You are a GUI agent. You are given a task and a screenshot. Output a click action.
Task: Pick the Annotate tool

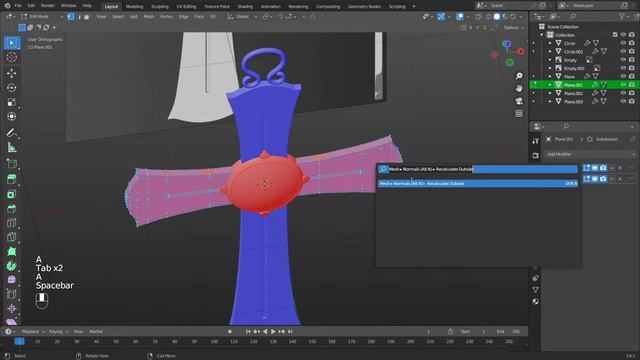point(12,133)
